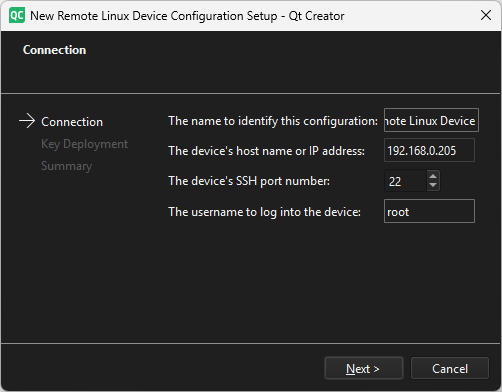The height and width of the screenshot is (392, 502).
Task: Increase the SSH port number
Action: 433,176
